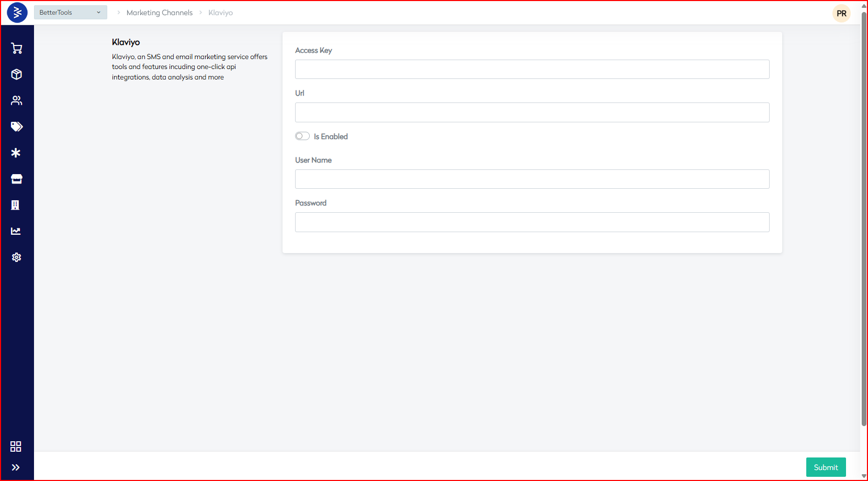Open the customers people icon
The height and width of the screenshot is (481, 868).
pyautogui.click(x=17, y=100)
